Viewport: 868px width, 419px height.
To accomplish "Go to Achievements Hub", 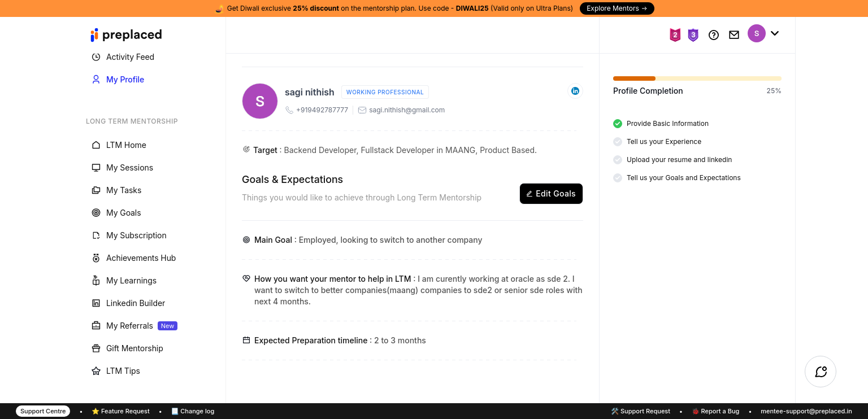I will point(141,258).
